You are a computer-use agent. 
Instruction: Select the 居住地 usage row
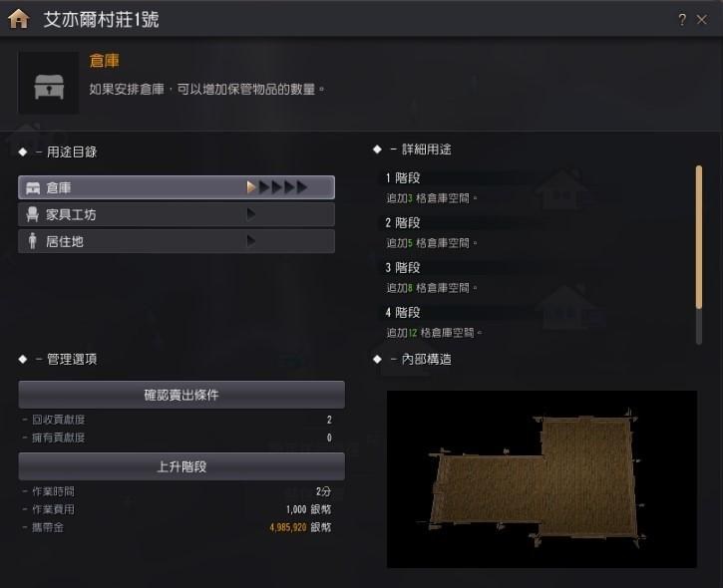[x=177, y=241]
